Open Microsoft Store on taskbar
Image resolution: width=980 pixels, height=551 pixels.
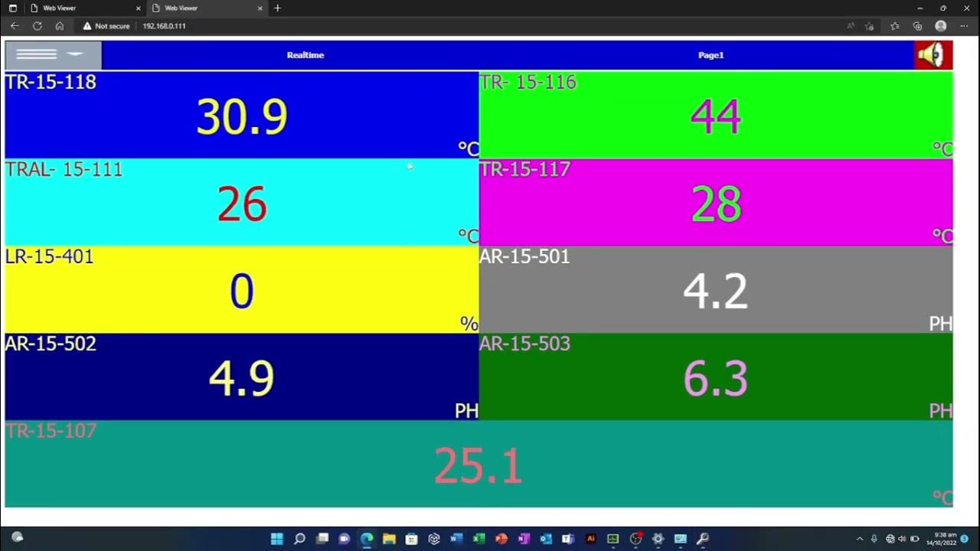pyautogui.click(x=412, y=539)
